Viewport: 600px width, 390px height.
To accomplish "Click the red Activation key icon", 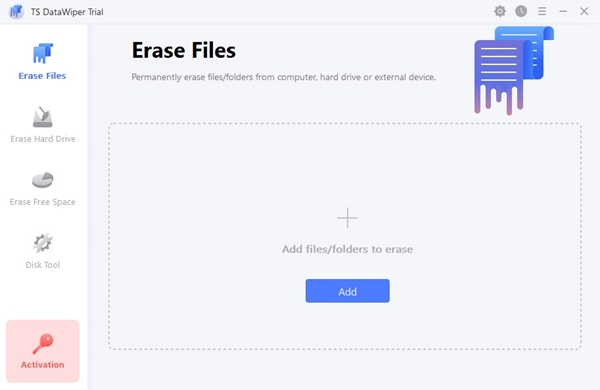I will 42,344.
